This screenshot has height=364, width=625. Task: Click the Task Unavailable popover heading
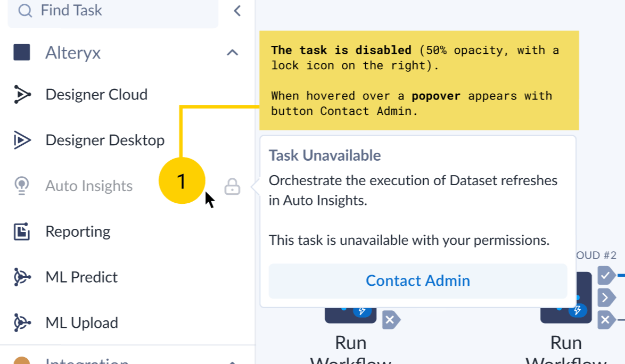coord(325,155)
